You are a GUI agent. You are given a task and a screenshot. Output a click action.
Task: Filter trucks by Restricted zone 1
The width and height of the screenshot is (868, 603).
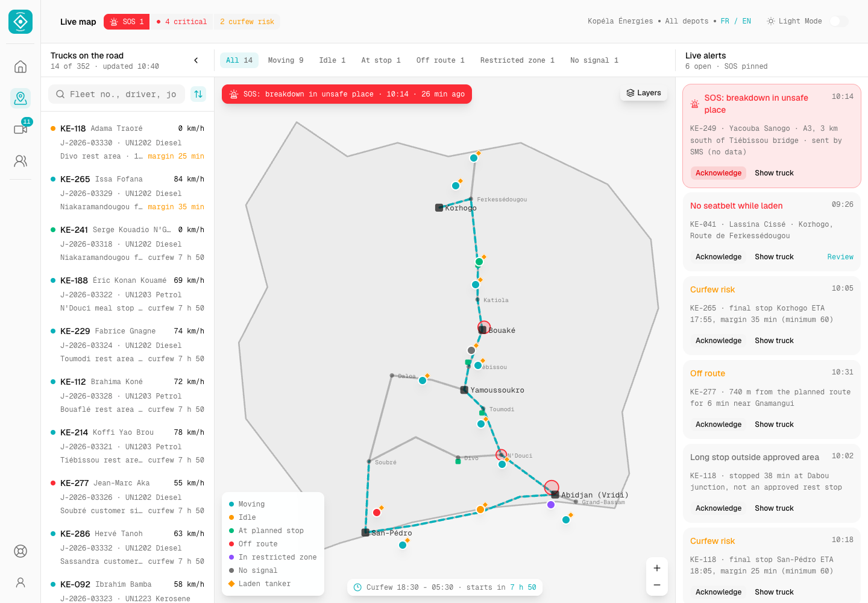(x=517, y=60)
